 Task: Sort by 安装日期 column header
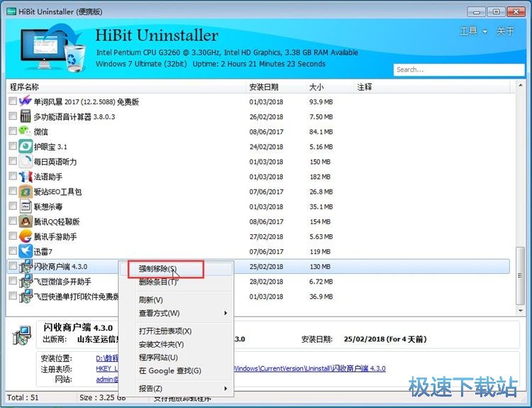(x=276, y=87)
